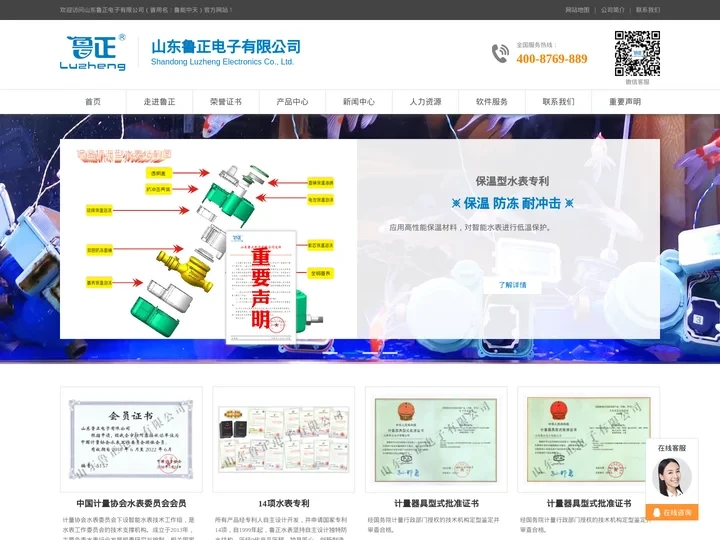This screenshot has width=720, height=540.
Task: Click the Shandong Luzheng Electronics Co., Ltd. text
Action: point(222,62)
